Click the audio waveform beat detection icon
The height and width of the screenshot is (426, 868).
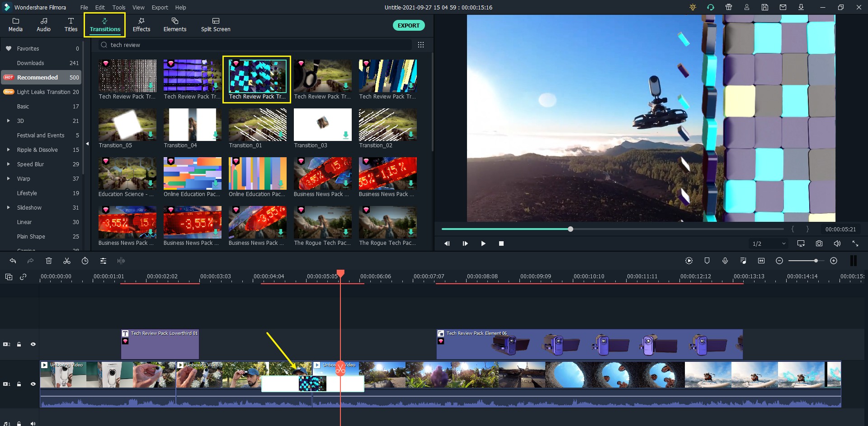121,261
